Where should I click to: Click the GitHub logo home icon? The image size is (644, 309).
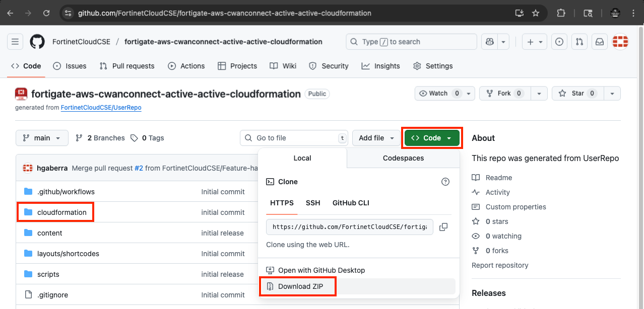point(37,42)
